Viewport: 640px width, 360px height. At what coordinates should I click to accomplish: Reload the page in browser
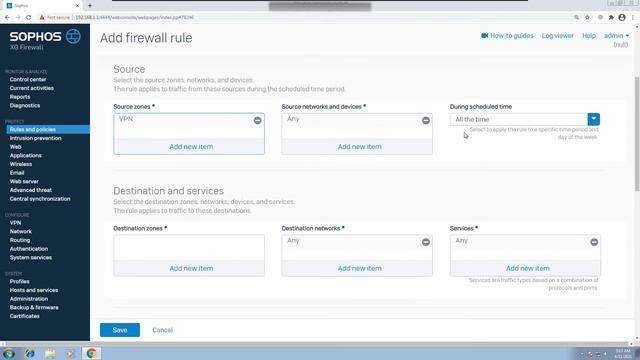29,18
